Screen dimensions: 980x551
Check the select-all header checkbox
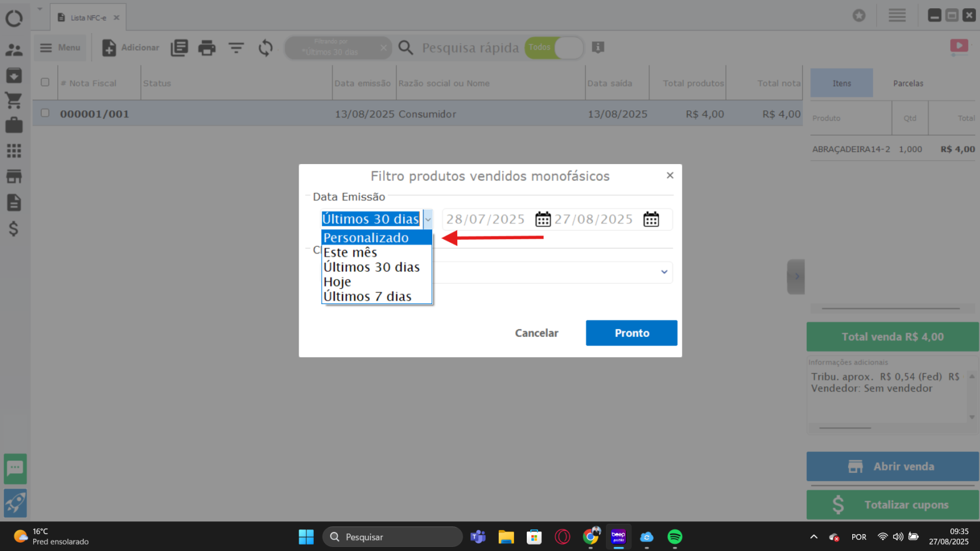[45, 82]
